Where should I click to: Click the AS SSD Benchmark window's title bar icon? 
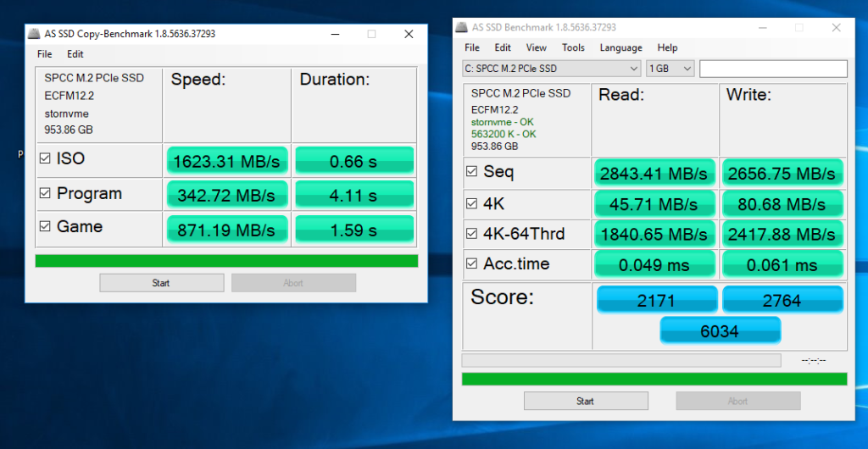coord(462,27)
